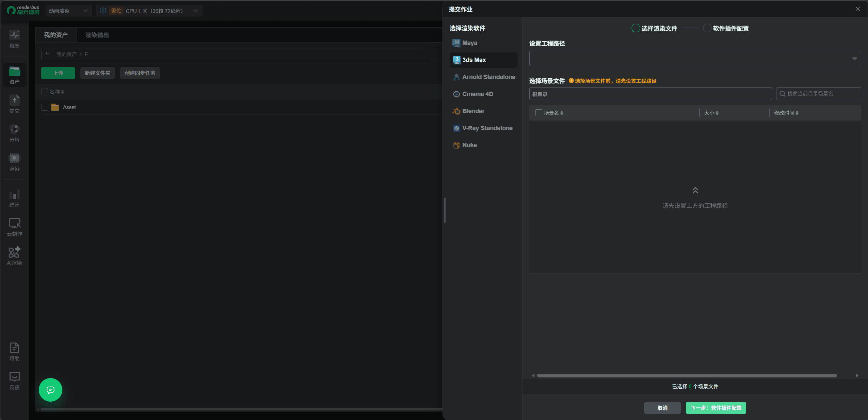Image resolution: width=868 pixels, height=420 pixels.
Task: Open the AI渲染 sidebar icon
Action: (14, 256)
